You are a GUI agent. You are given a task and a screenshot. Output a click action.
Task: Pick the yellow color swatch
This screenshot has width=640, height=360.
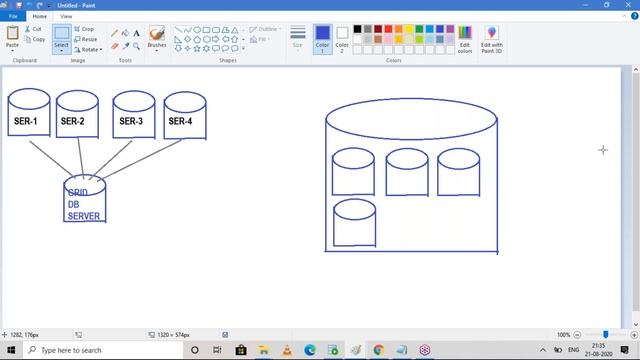click(x=409, y=29)
